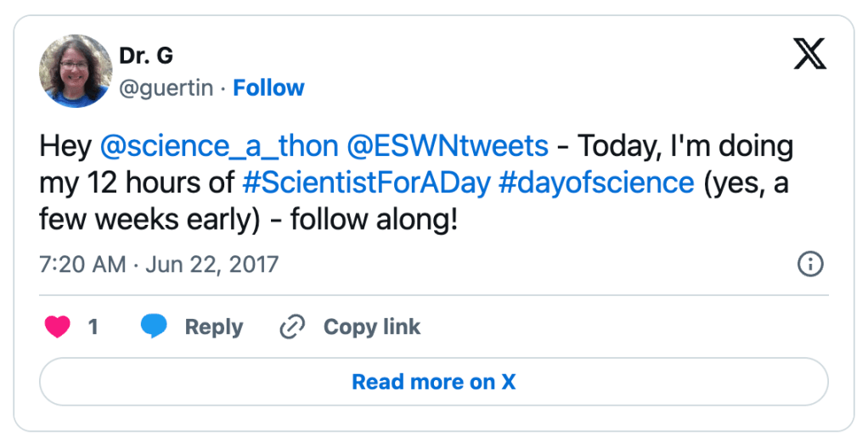Screen dimensions: 868x442
Task: Click the #dayofscience hashtag
Action: (596, 183)
